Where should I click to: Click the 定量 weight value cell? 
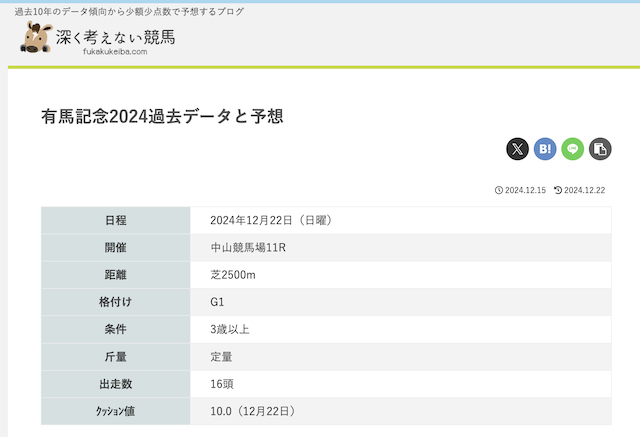[x=221, y=356]
